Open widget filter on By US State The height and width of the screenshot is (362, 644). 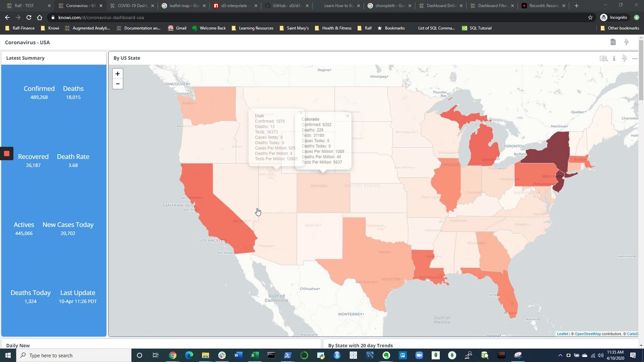(x=624, y=58)
